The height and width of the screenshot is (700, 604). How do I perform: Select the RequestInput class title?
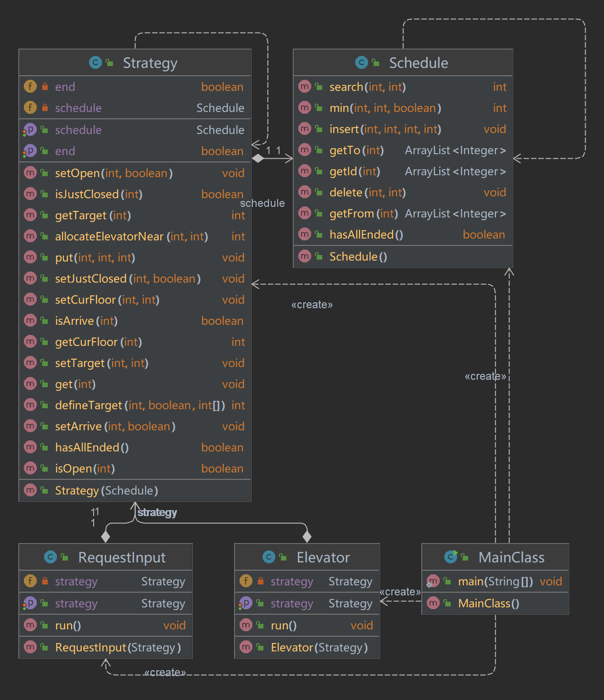click(122, 557)
